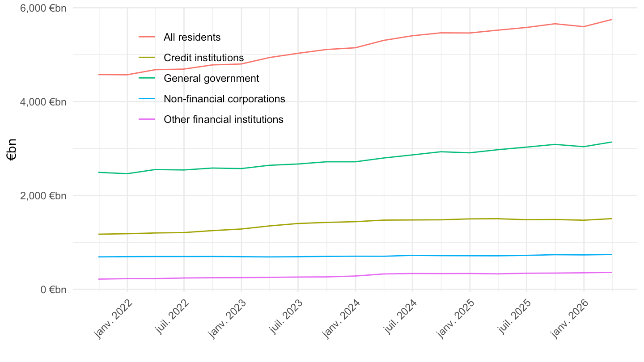This screenshot has height=362, width=644.
Task: Select the Credit institutions legend text
Action: point(204,58)
